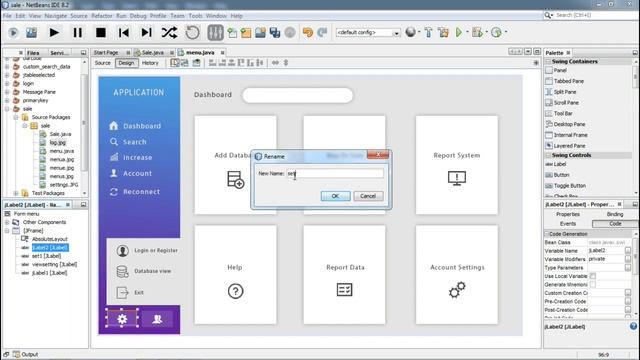Open the Properties tab in properties panel
Viewport: 640px width, 360px height.
[568, 214]
